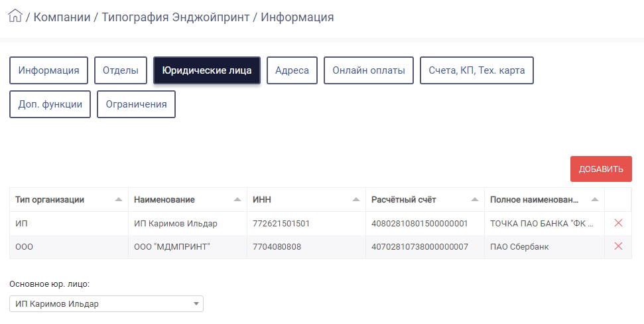Click Расчётный счёт column header text
The height and width of the screenshot is (324, 644).
404,200
